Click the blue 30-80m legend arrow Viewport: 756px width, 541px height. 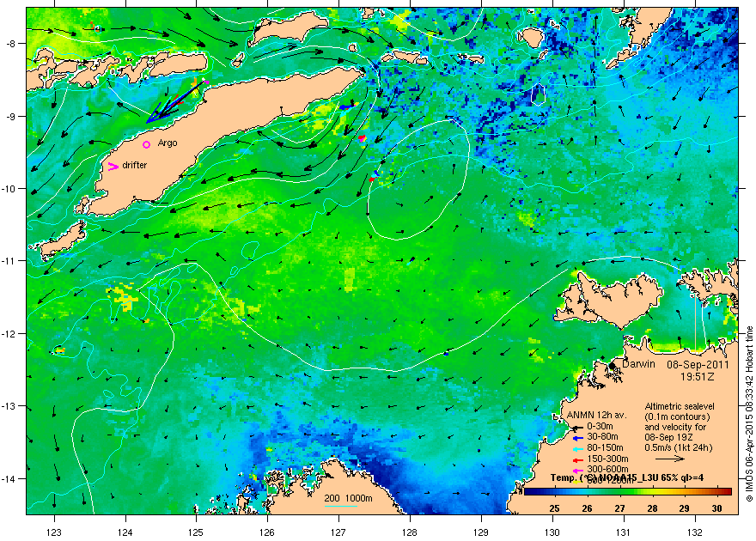pyautogui.click(x=578, y=437)
